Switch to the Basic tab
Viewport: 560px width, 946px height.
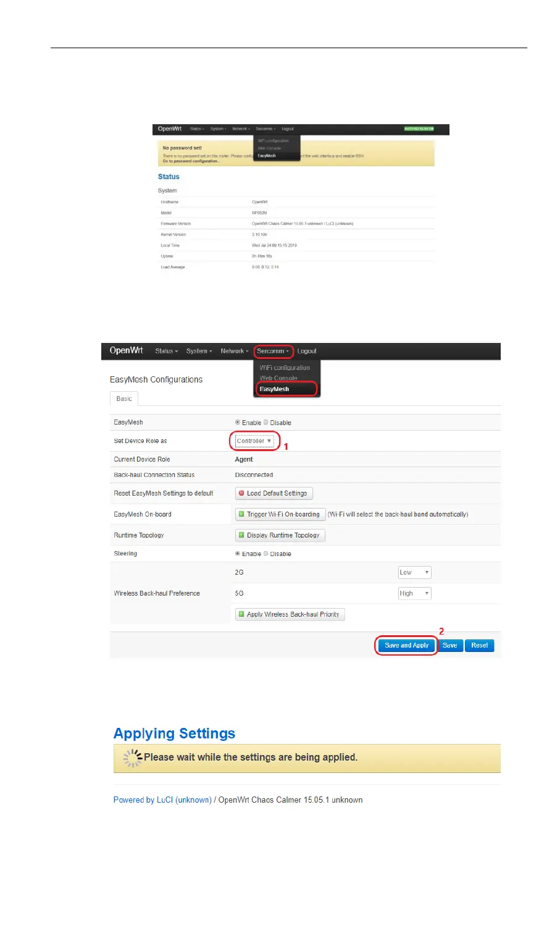(124, 399)
